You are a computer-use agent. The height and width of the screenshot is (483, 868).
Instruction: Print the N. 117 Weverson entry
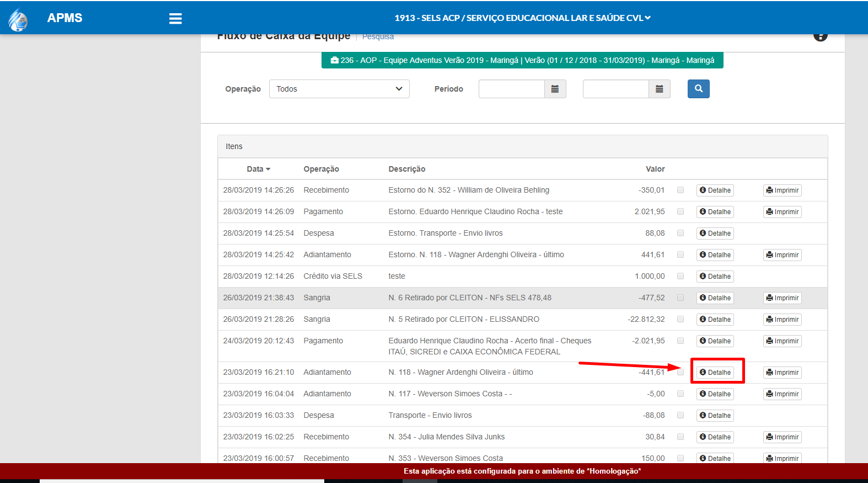point(783,394)
